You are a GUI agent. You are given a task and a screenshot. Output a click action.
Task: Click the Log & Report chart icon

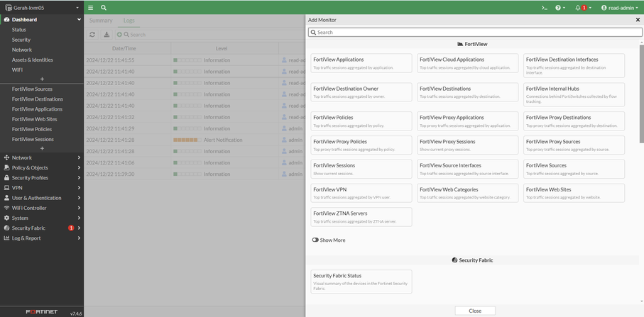click(6, 238)
